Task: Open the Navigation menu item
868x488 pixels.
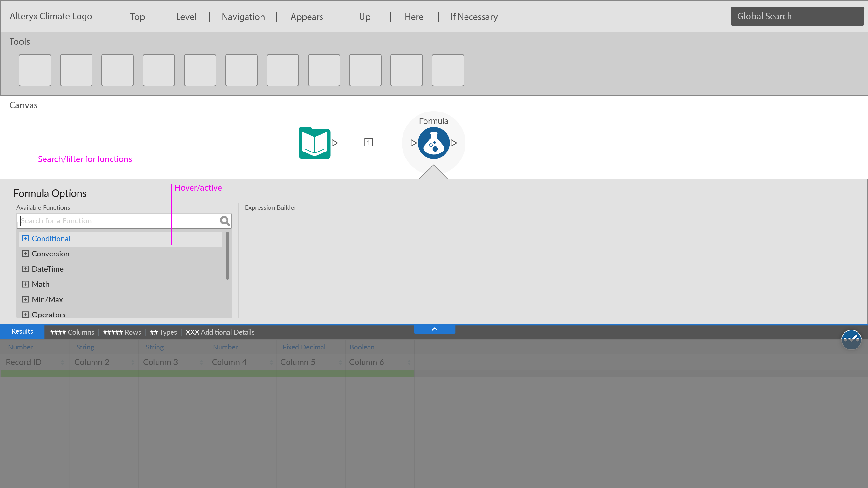Action: pyautogui.click(x=243, y=17)
